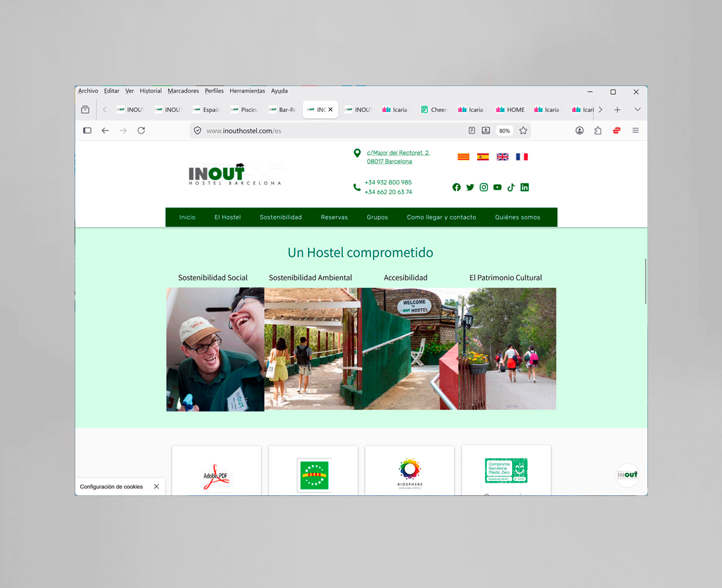
Task: Open Reservas in the site navigation
Action: coord(335,217)
